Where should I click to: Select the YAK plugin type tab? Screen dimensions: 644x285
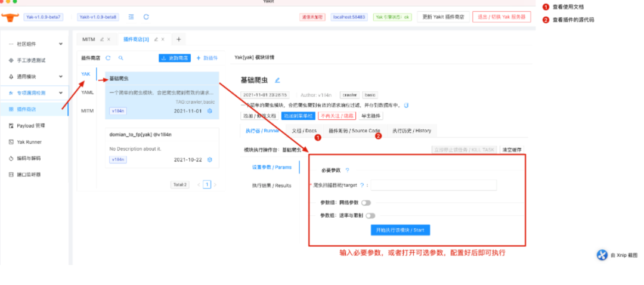[86, 74]
